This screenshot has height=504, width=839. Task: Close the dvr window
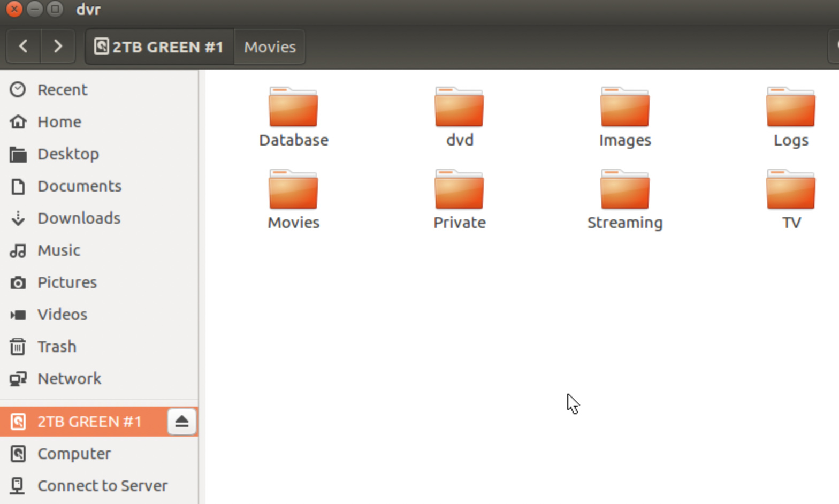click(14, 9)
